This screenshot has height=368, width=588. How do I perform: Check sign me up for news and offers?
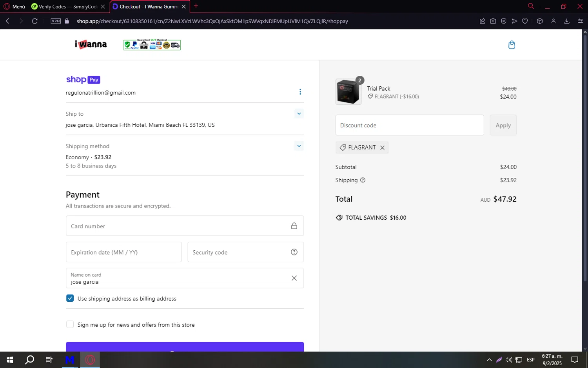coord(70,324)
